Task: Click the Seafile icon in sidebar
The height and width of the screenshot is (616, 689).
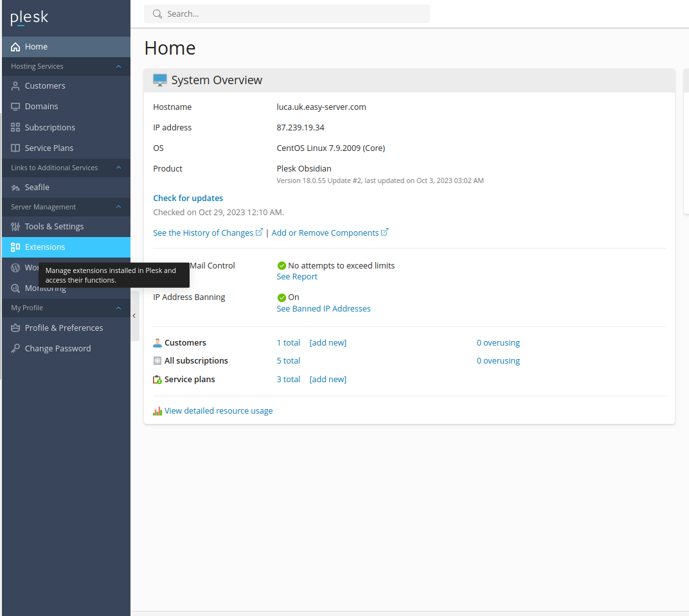Action: pyautogui.click(x=15, y=188)
